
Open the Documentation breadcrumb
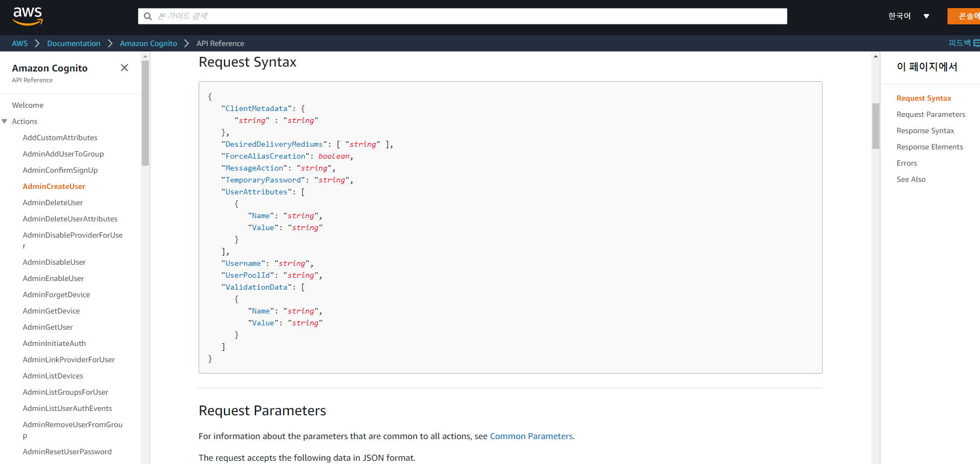point(74,43)
